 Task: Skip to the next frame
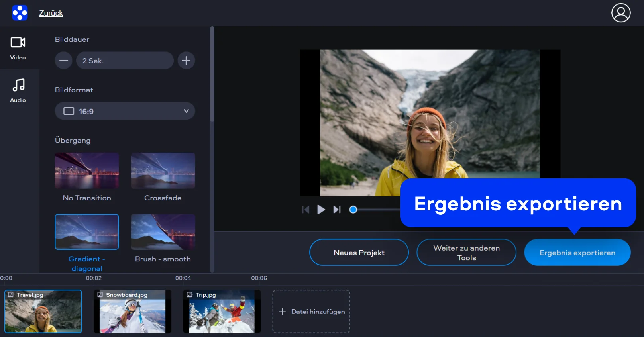click(337, 210)
